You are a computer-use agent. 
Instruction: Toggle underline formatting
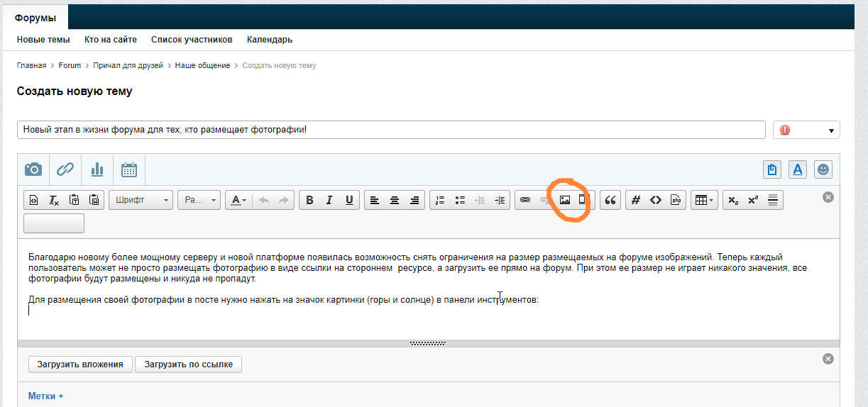coord(349,200)
